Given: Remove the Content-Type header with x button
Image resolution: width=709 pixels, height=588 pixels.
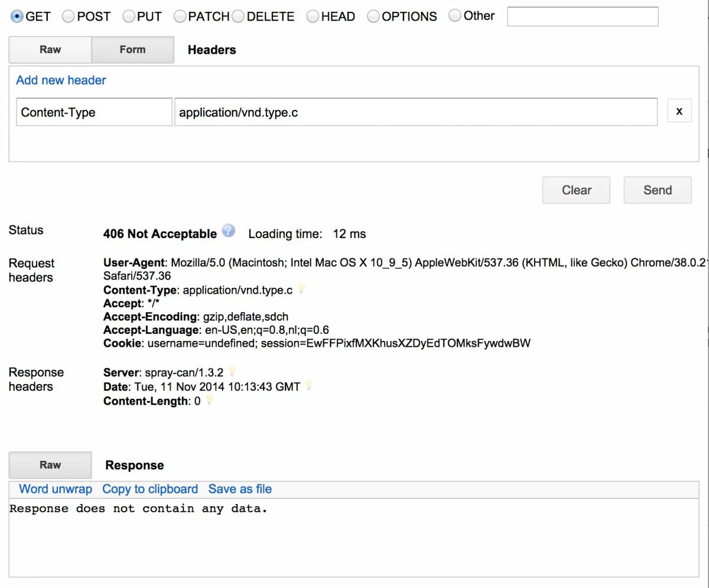Looking at the screenshot, I should (679, 111).
